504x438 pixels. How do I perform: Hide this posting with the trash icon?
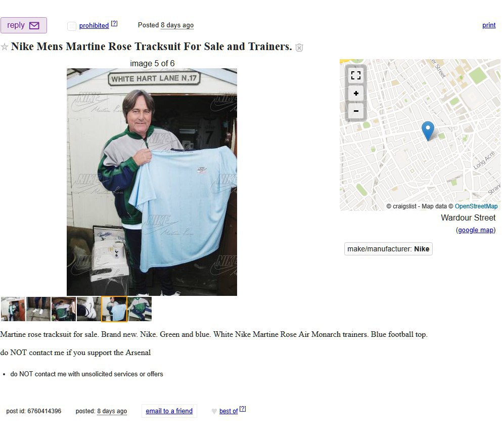coord(299,48)
